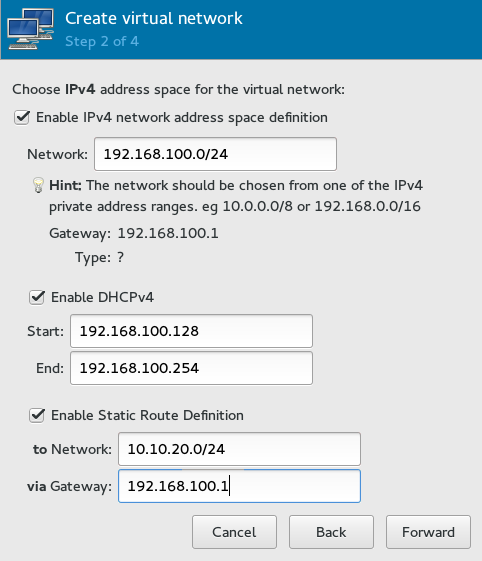Click the DHCP End address field
The image size is (482, 561).
pos(191,368)
